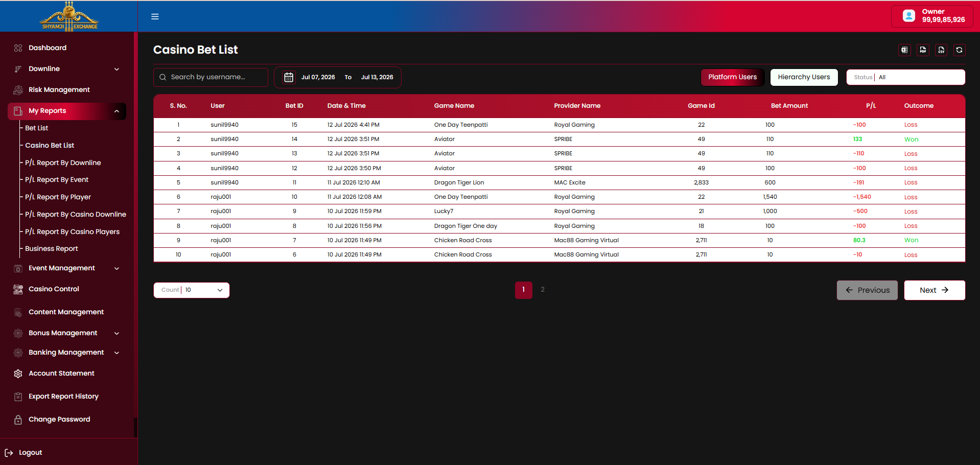Click the Casino Control icon
The image size is (980, 465).
pyautogui.click(x=18, y=289)
